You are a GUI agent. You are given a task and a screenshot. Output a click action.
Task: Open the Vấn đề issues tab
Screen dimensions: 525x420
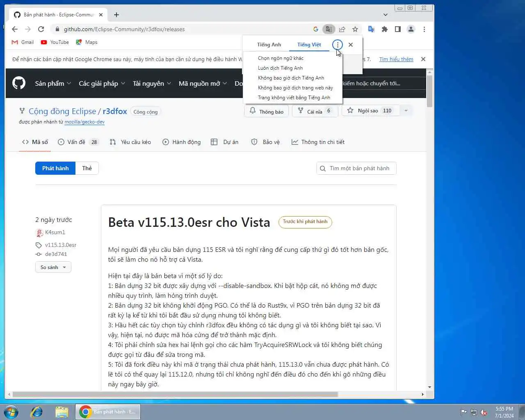(x=78, y=142)
